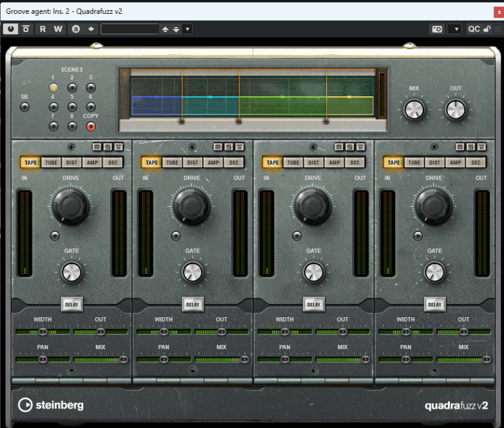
Task: Open band 4 DELAY section
Action: (x=435, y=305)
